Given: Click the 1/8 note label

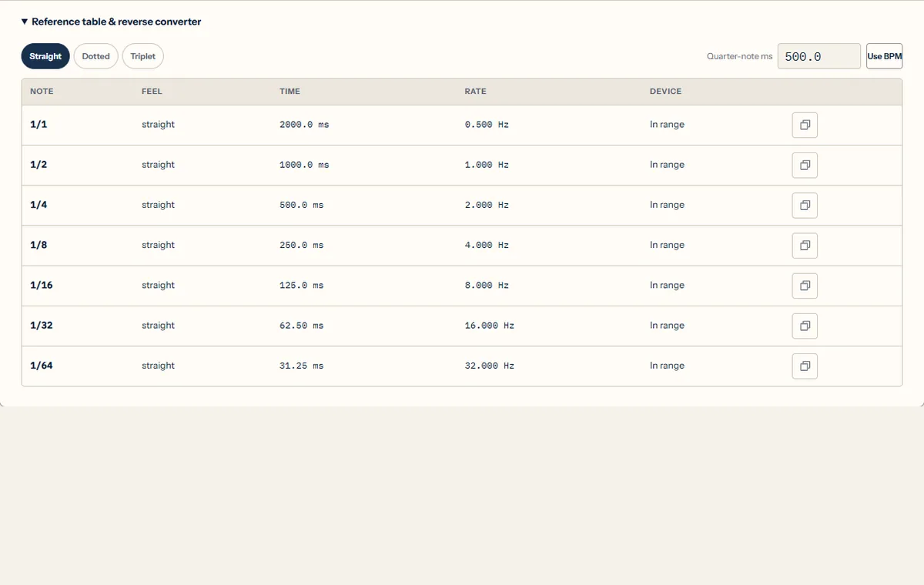Looking at the screenshot, I should click(38, 245).
